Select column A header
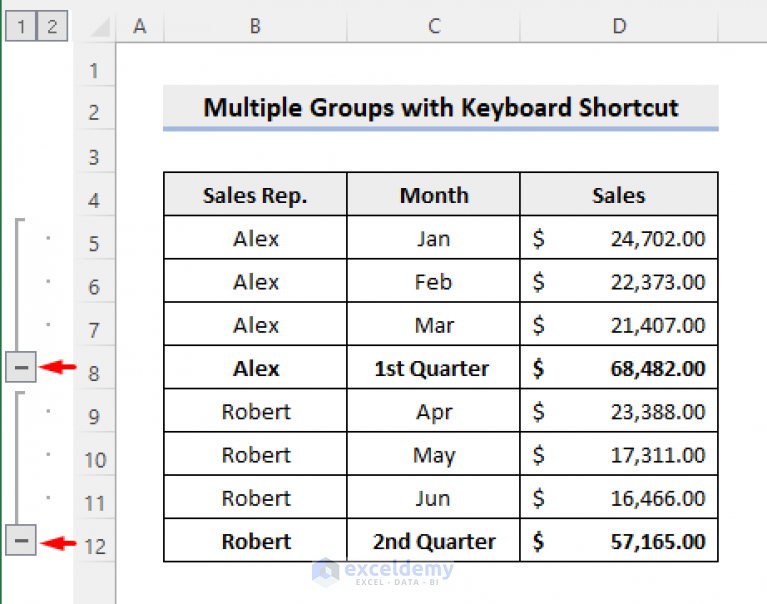The image size is (767, 604). point(140,27)
